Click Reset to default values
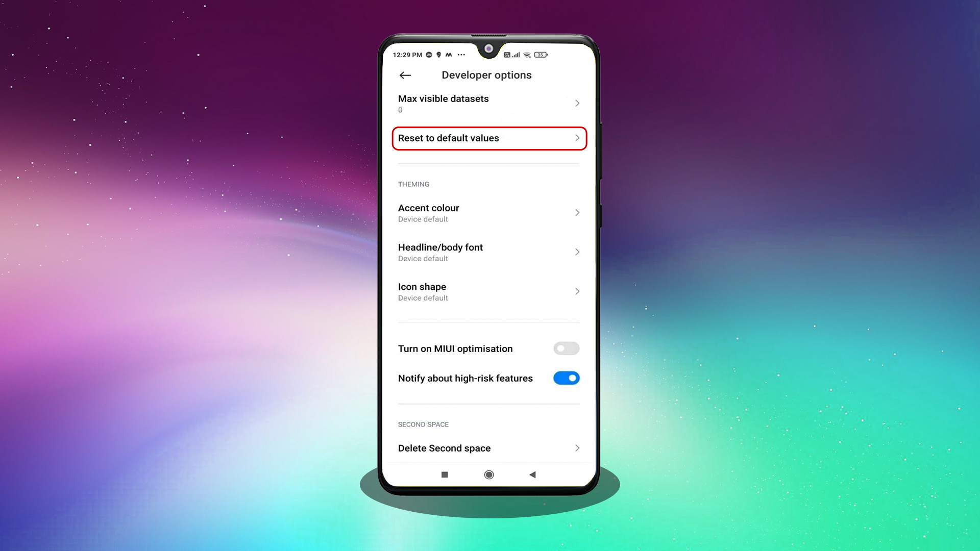 coord(488,138)
